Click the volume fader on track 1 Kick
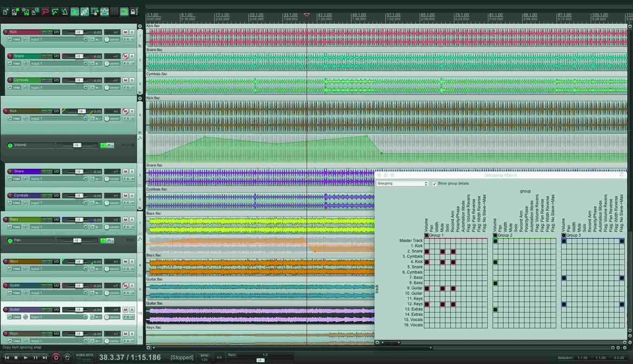 (x=79, y=32)
